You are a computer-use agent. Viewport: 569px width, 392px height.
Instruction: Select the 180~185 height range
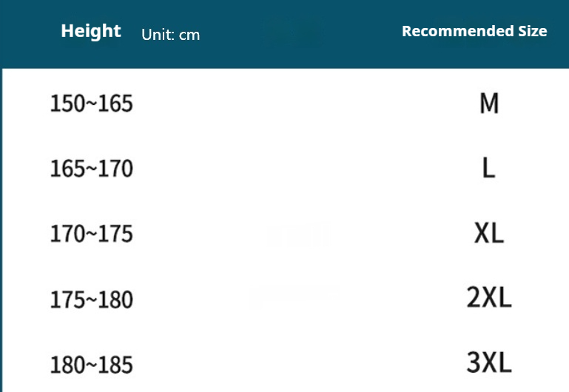[x=92, y=365]
